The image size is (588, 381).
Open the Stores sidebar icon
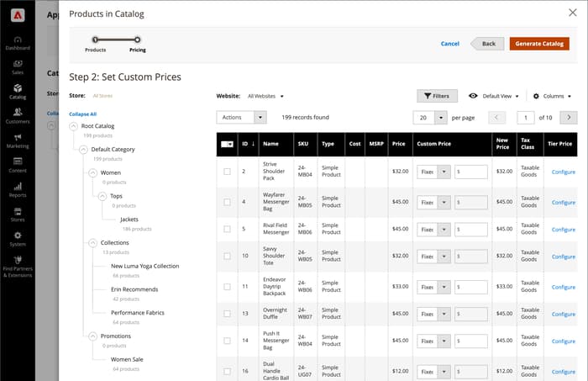coord(17,213)
